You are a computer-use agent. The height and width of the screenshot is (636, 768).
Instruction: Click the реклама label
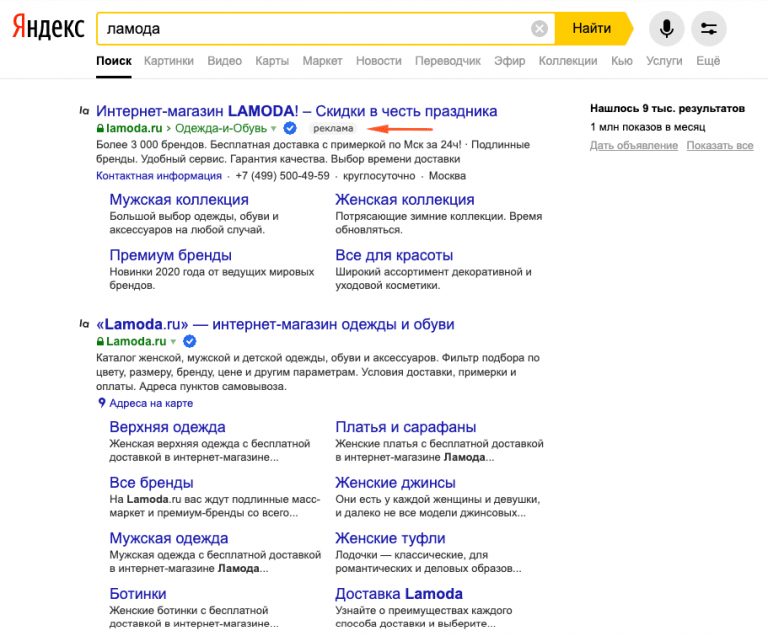(333, 128)
